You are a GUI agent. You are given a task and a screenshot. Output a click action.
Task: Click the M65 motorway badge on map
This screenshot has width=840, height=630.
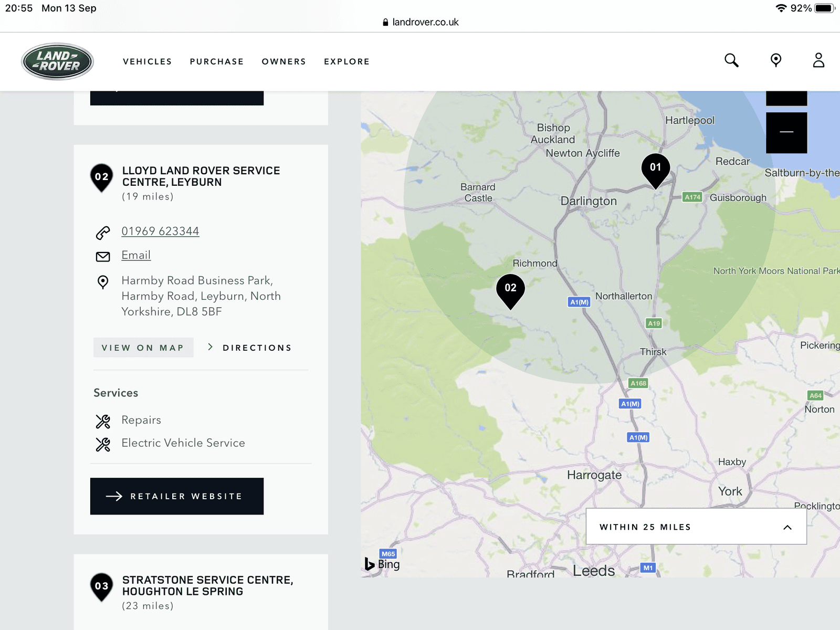[388, 553]
